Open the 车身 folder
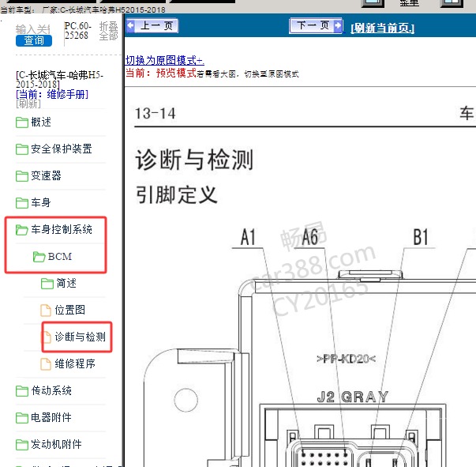The height and width of the screenshot is (467, 476). [x=41, y=202]
